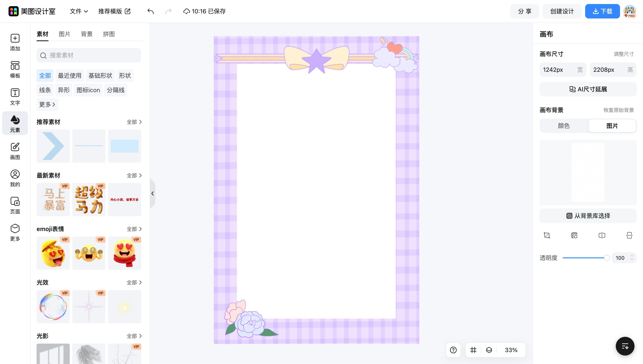This screenshot has height=364, width=643.
Task: Open the layers icon near zoom
Action: [489, 350]
